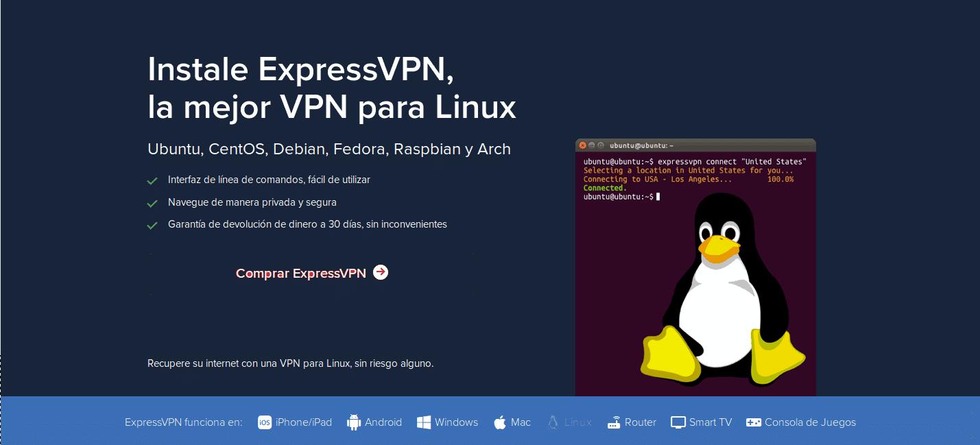Click the game controller icon beside Consola de Juegos
980x445 pixels.
[753, 422]
